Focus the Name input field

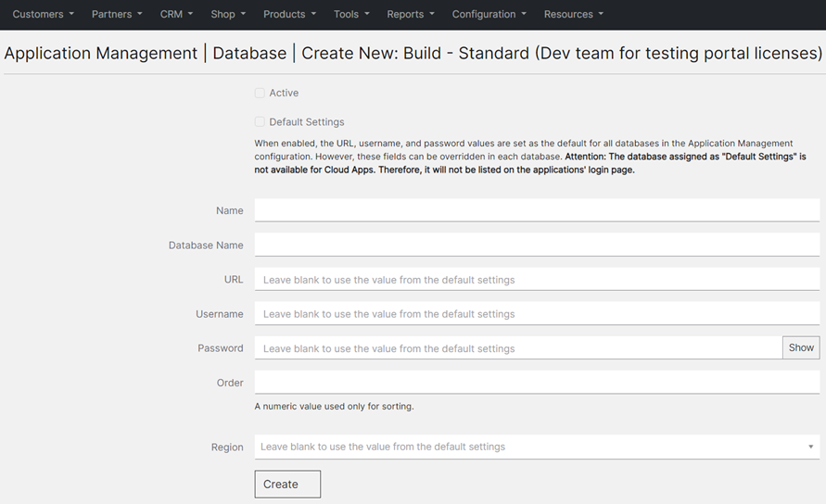coord(537,210)
